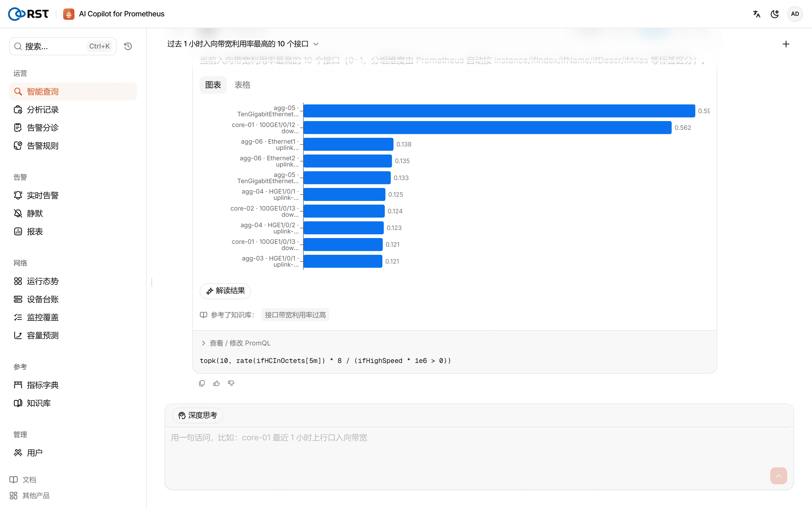Open 运行态势 dashboard item
This screenshot has height=508, width=812.
pos(73,281)
